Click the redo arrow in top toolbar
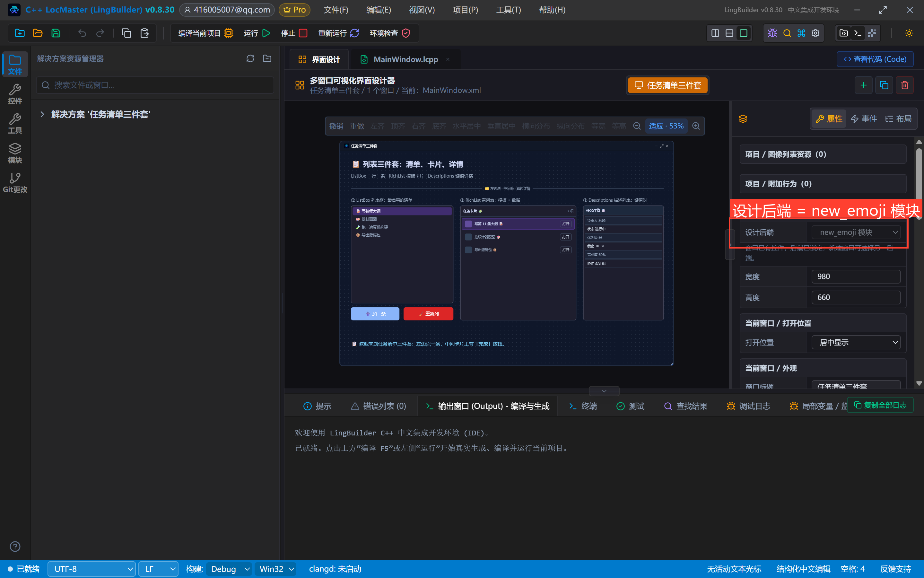 (x=100, y=33)
